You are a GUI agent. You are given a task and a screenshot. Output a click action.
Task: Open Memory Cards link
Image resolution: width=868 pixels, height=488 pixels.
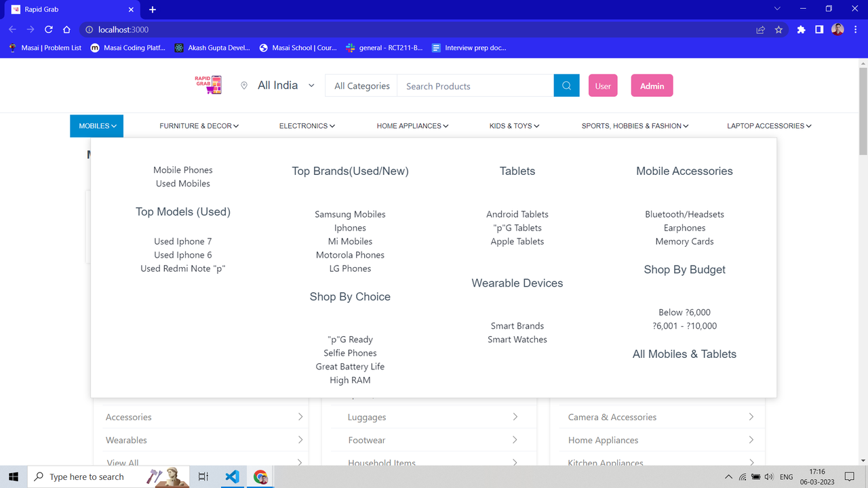[684, 241]
